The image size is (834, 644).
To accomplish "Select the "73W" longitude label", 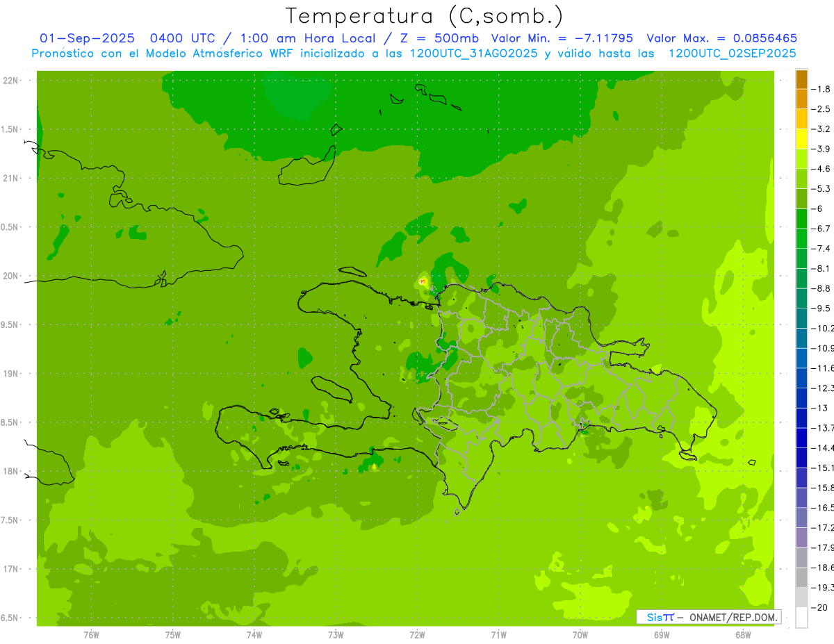I will coord(336,635).
